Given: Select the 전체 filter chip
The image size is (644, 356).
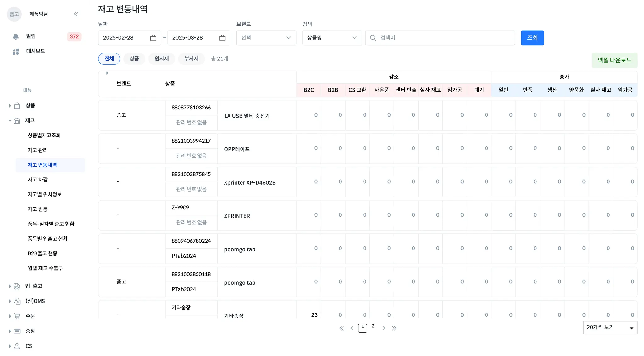Looking at the screenshot, I should point(109,59).
